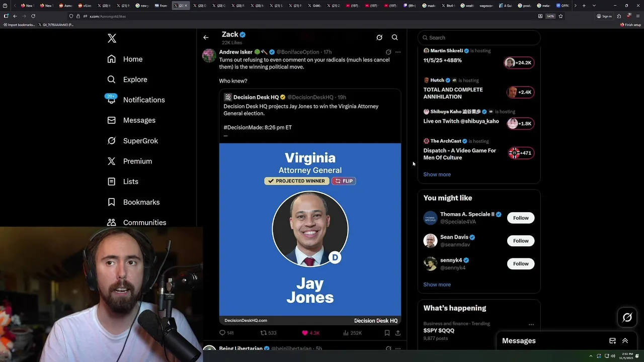
Task: Reload the page in browser toolbar
Action: click(x=33, y=16)
